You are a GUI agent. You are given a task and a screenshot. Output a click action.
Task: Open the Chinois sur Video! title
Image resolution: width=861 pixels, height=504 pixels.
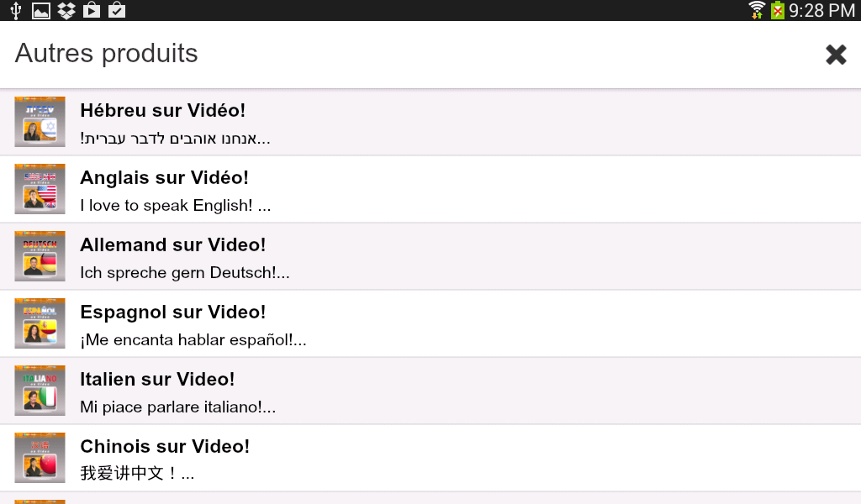(165, 446)
